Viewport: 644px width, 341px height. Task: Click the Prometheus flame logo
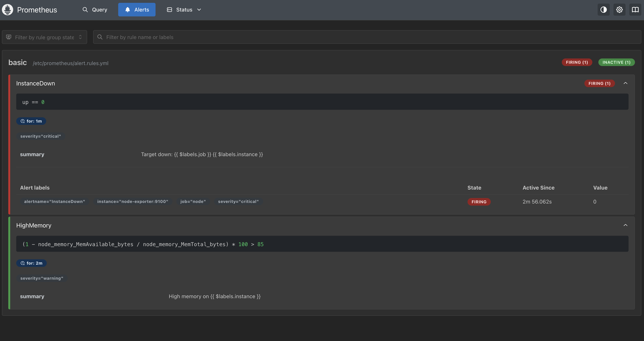8,9
